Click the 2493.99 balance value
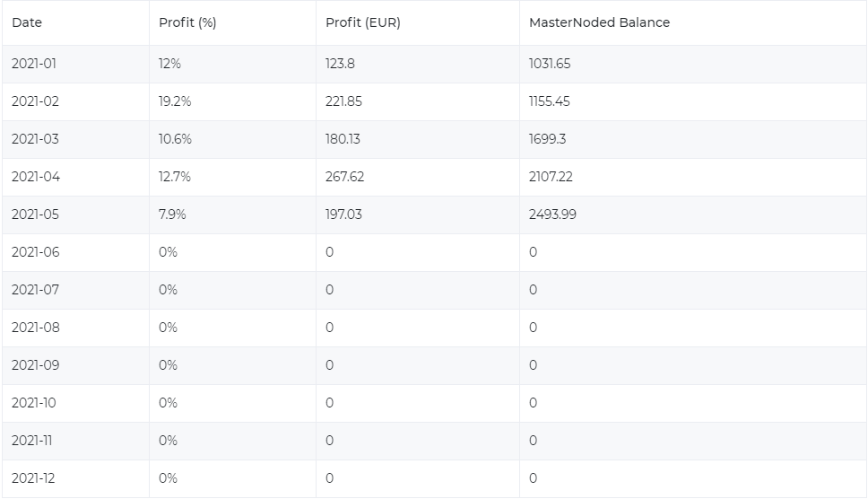 coord(552,214)
